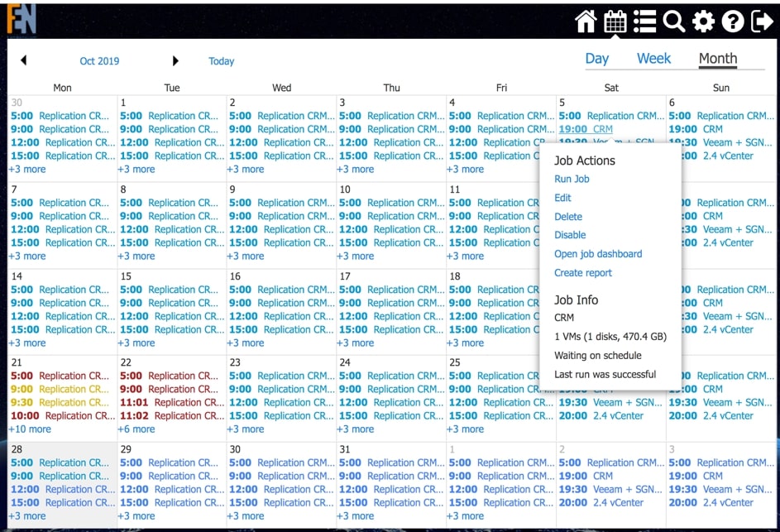Expand '+10 more' on Monday 21
This screenshot has height=532, width=780.
point(30,429)
